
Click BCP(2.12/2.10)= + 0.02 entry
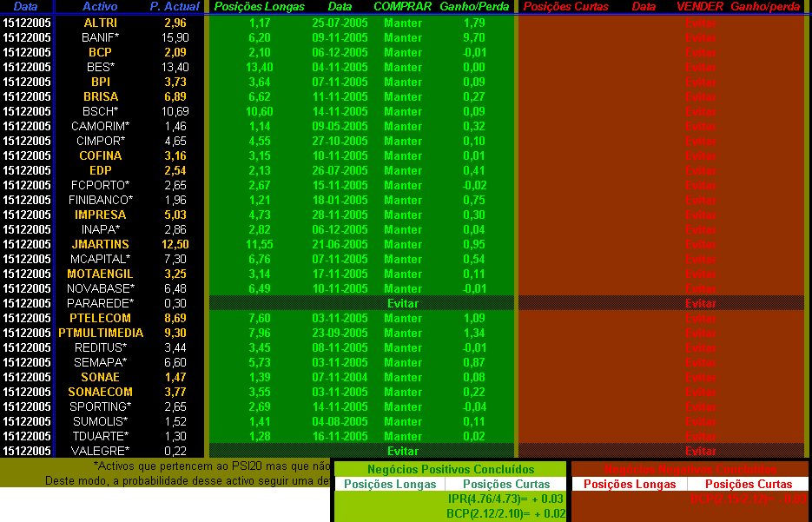(x=505, y=513)
